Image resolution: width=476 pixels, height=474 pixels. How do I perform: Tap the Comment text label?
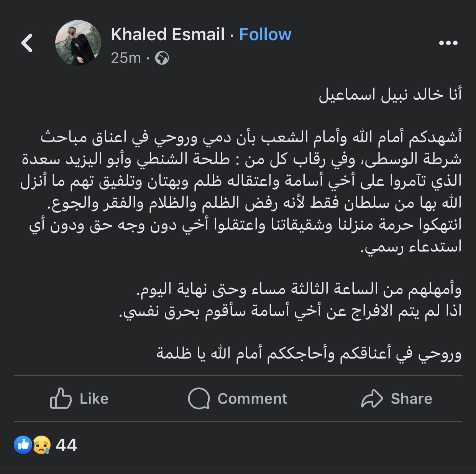[252, 399]
